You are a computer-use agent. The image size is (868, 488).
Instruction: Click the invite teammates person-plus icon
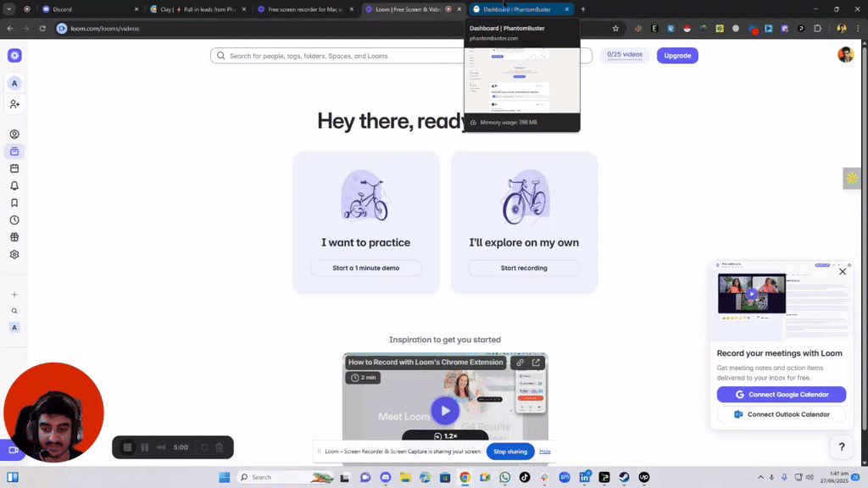pyautogui.click(x=14, y=104)
